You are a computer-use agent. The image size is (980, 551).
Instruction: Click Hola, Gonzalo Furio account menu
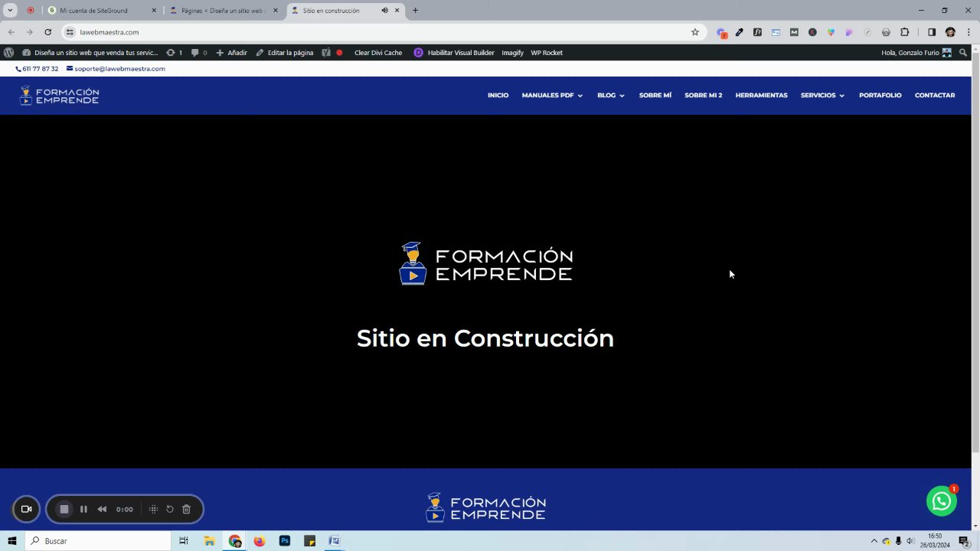(x=916, y=53)
